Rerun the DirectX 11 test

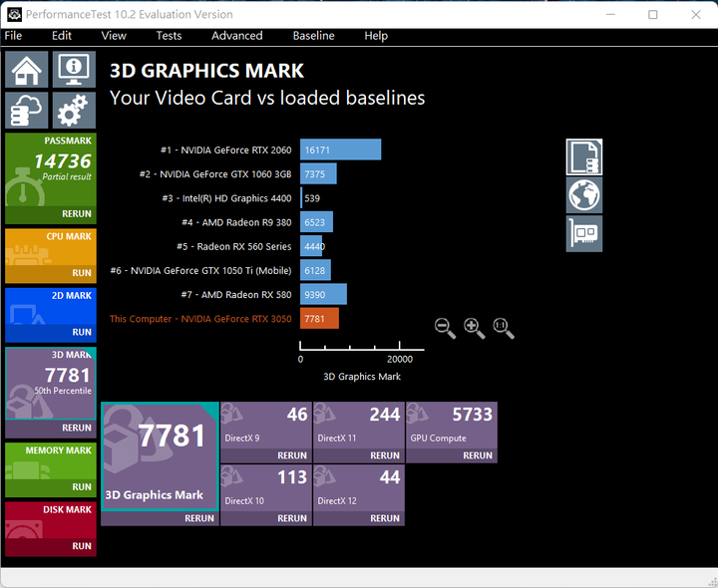(359, 455)
